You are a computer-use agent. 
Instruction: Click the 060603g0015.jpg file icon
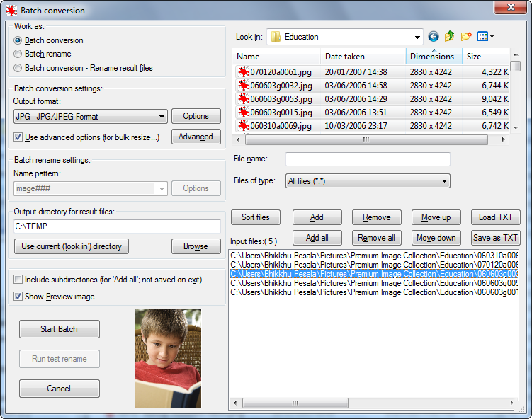coord(244,113)
